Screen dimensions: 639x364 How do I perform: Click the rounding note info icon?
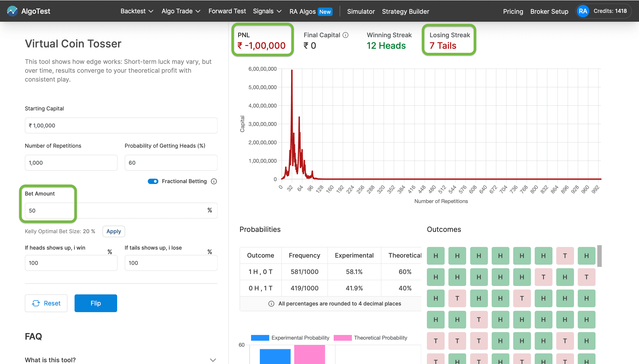tap(271, 303)
